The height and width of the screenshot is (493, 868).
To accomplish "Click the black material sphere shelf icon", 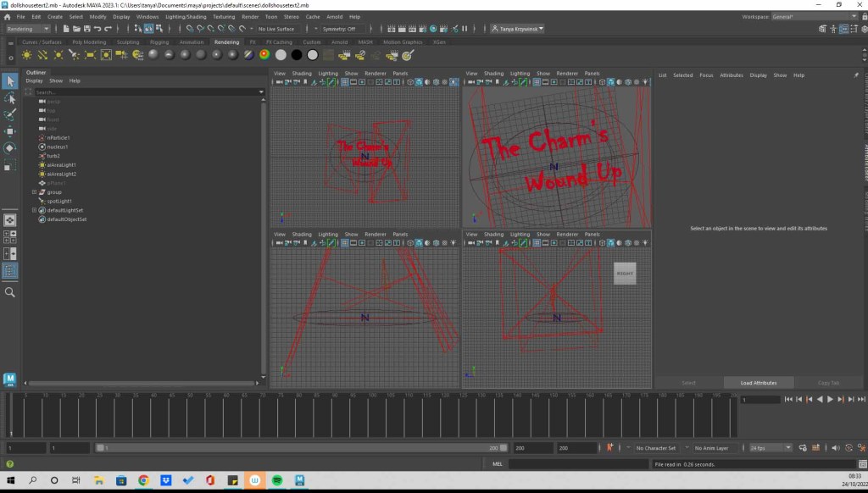I will (x=296, y=55).
